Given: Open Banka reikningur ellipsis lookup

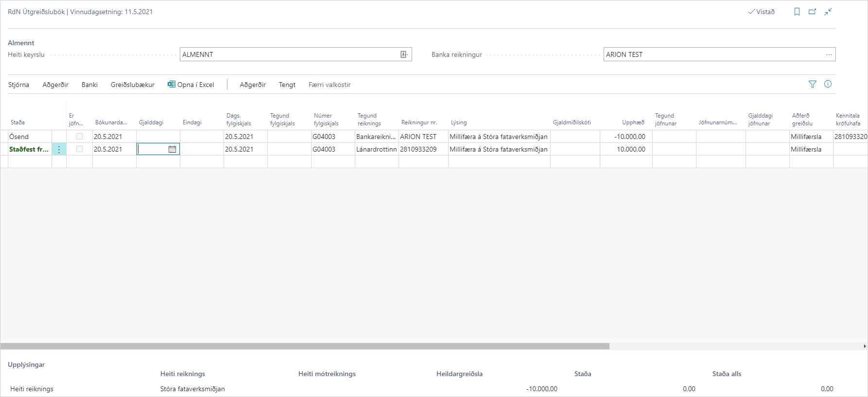Looking at the screenshot, I should point(829,54).
